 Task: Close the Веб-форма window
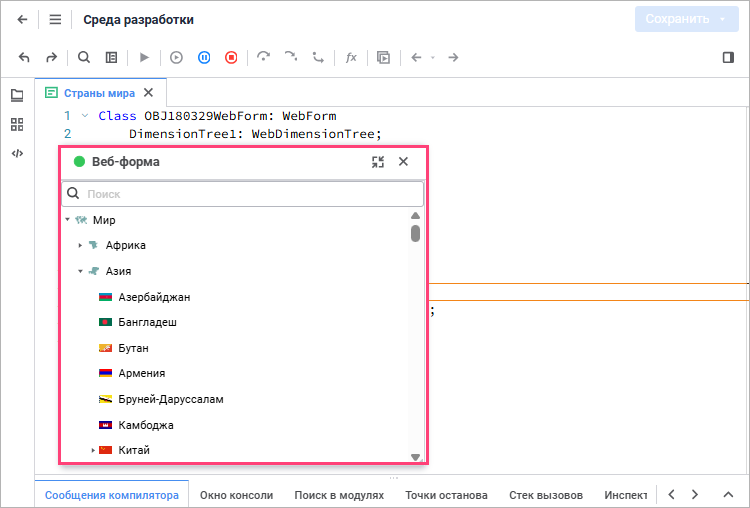tap(403, 162)
